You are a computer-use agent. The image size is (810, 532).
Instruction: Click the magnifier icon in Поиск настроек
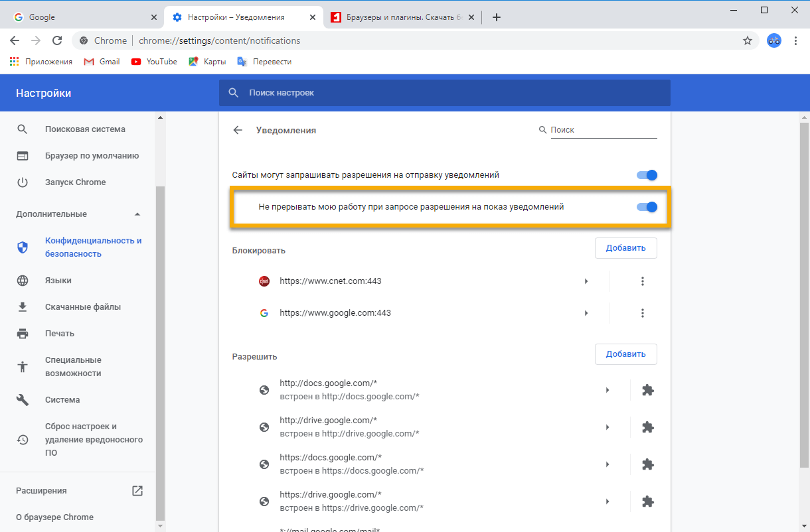click(x=233, y=93)
